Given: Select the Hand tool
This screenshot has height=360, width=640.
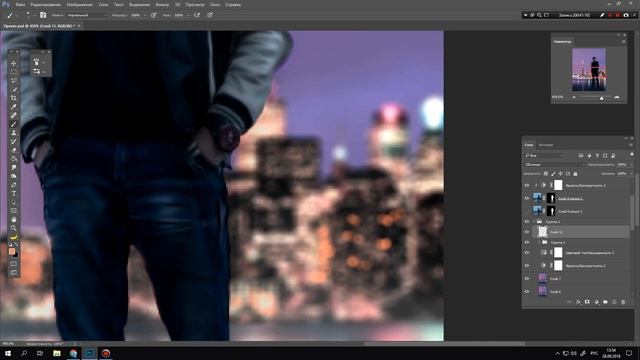Looking at the screenshot, I should (x=13, y=219).
